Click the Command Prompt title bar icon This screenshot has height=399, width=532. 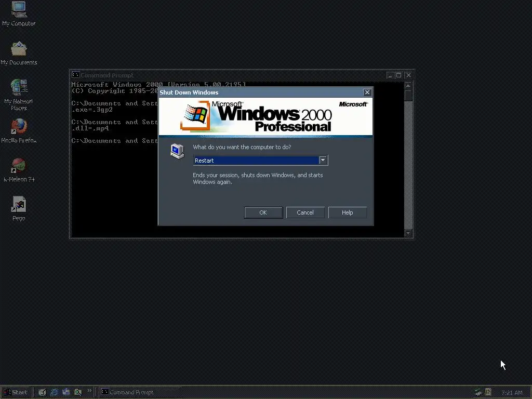tap(75, 75)
